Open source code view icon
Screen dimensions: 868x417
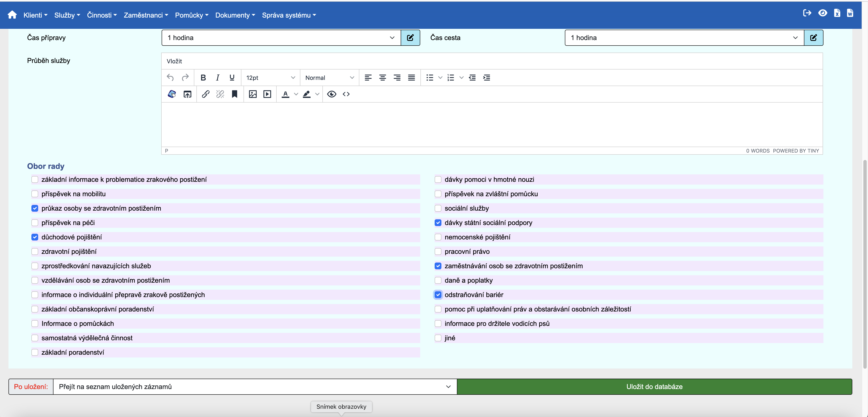pyautogui.click(x=346, y=94)
